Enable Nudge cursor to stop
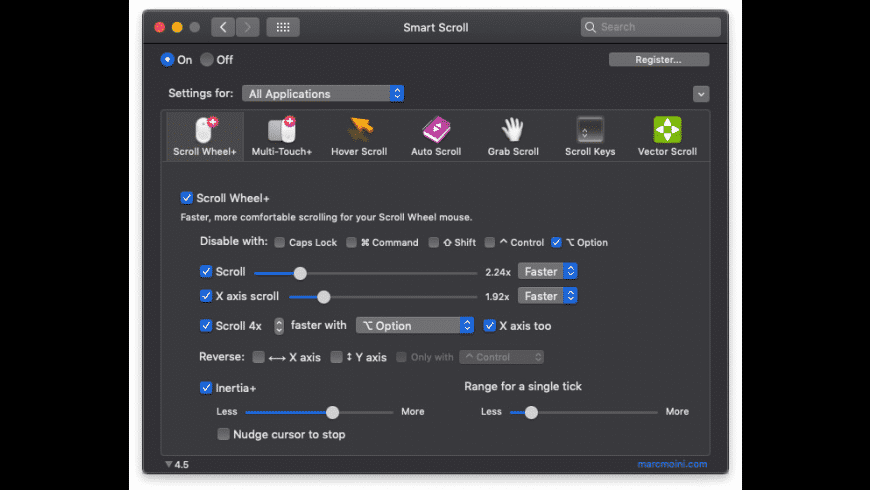This screenshot has width=870, height=490. pyautogui.click(x=223, y=434)
